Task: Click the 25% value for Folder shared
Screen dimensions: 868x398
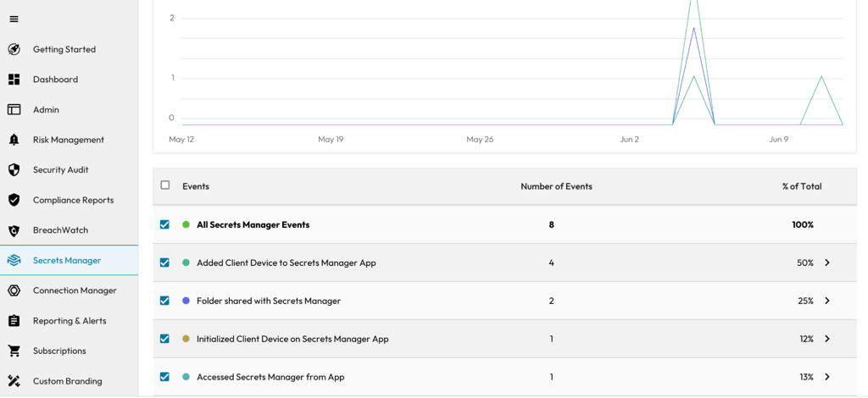Action: pos(805,301)
